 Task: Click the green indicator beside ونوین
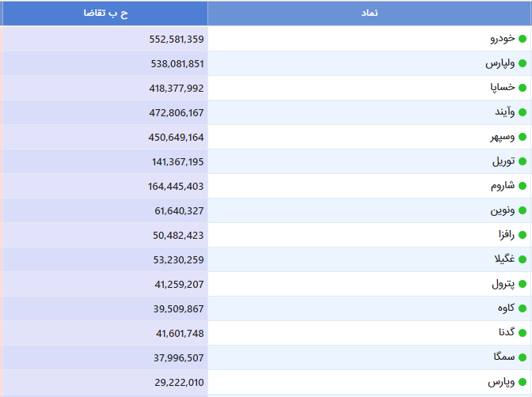pos(522,210)
